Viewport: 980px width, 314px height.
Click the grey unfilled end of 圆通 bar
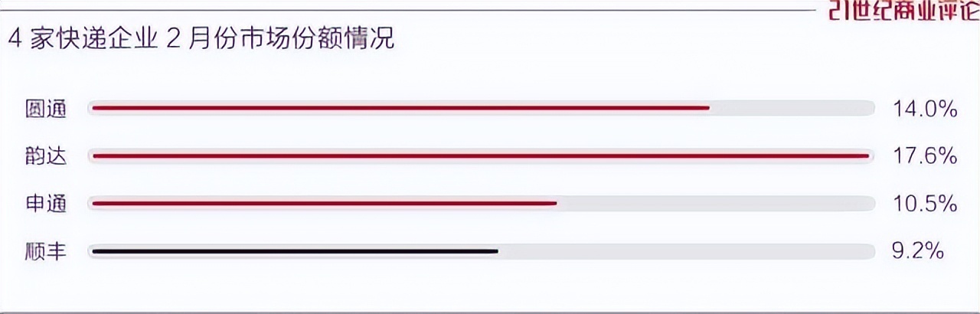(792, 109)
